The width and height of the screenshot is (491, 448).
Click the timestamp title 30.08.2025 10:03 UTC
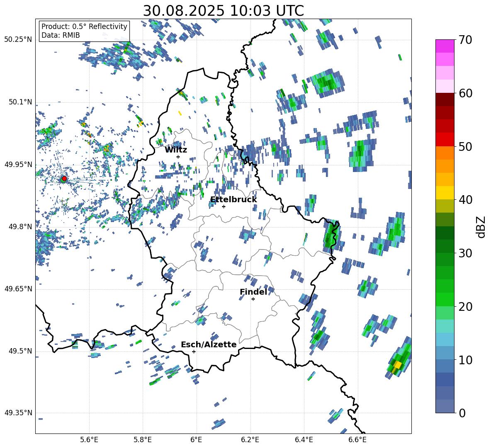pos(224,11)
